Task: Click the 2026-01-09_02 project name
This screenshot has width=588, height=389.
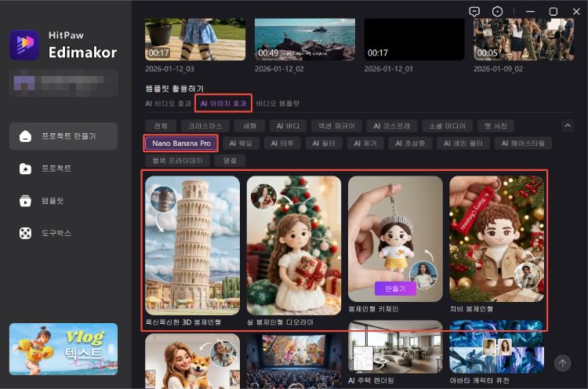Action: (x=498, y=69)
